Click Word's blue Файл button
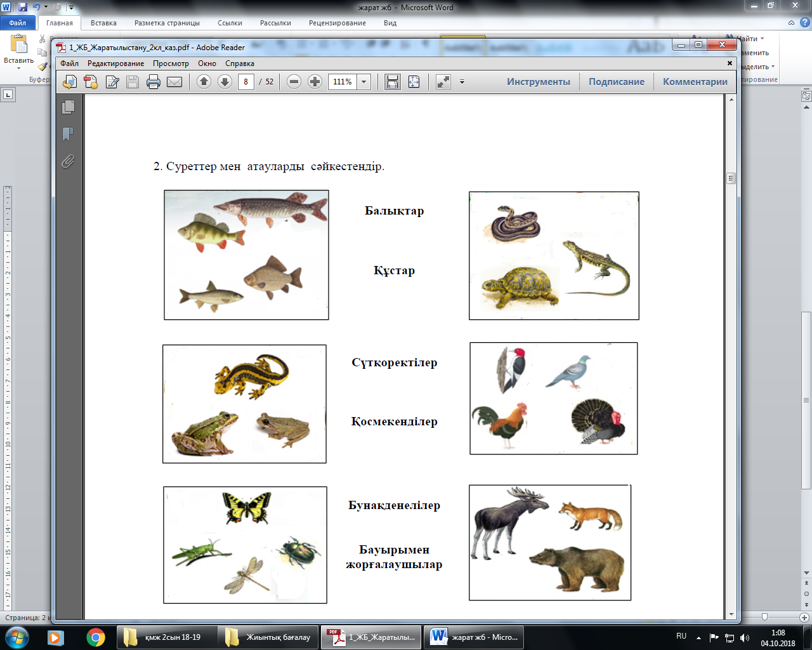The width and height of the screenshot is (812, 650). click(18, 23)
